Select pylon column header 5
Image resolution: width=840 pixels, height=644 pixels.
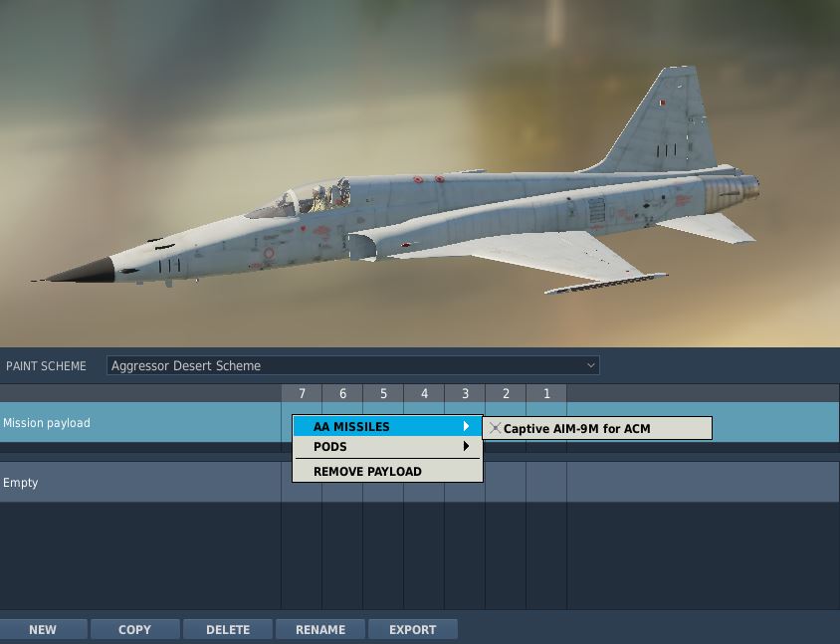(x=383, y=394)
